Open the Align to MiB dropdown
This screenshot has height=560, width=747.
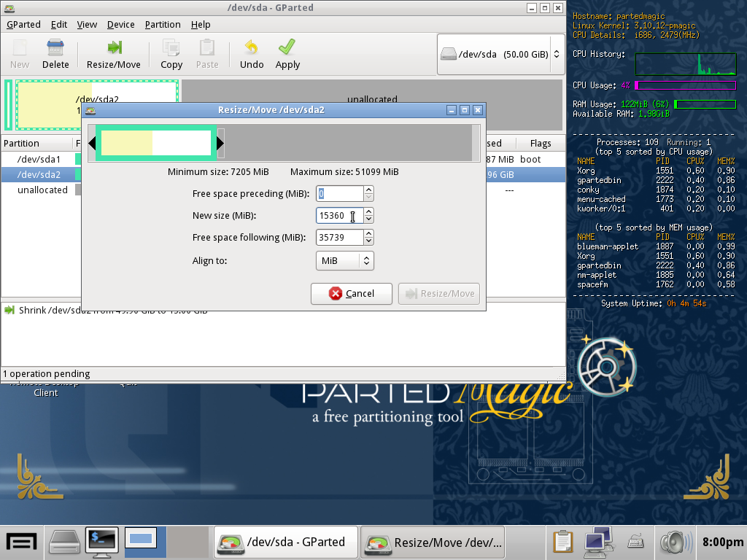345,261
